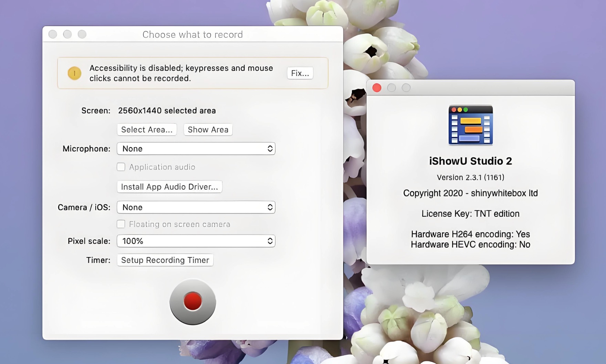Close the iShowU Studio 2 about window
Image resolution: width=606 pixels, height=364 pixels.
(377, 88)
